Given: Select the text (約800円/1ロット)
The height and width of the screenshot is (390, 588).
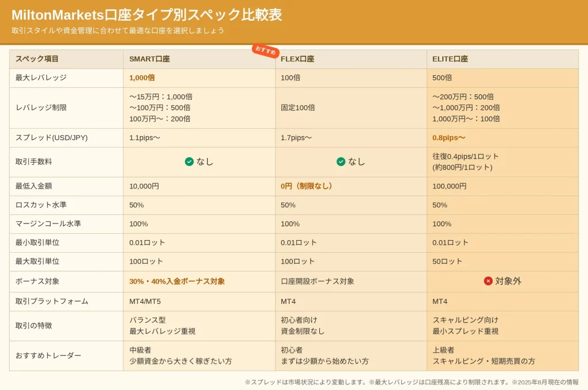Looking at the screenshot, I should (x=462, y=167).
